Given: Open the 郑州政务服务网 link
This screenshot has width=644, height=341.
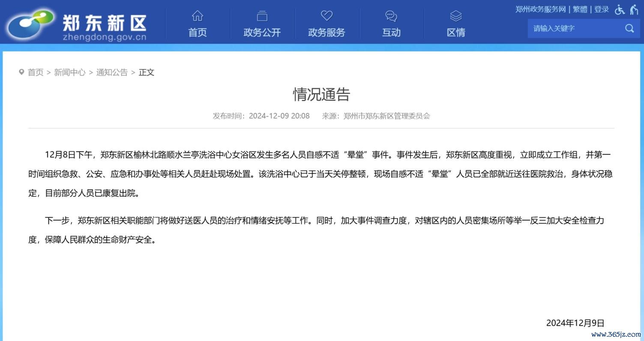Looking at the screenshot, I should 541,9.
